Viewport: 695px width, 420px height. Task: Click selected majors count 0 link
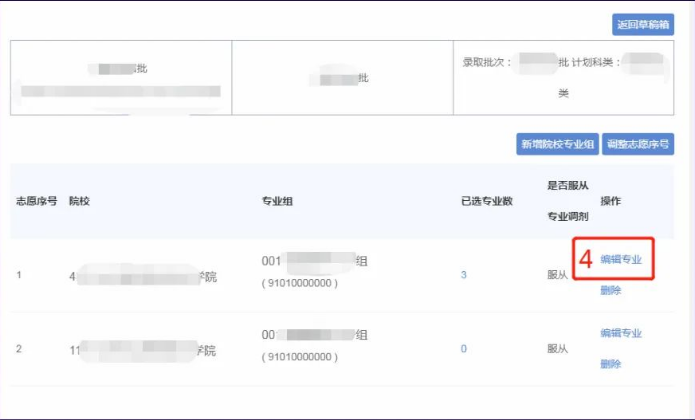point(464,349)
